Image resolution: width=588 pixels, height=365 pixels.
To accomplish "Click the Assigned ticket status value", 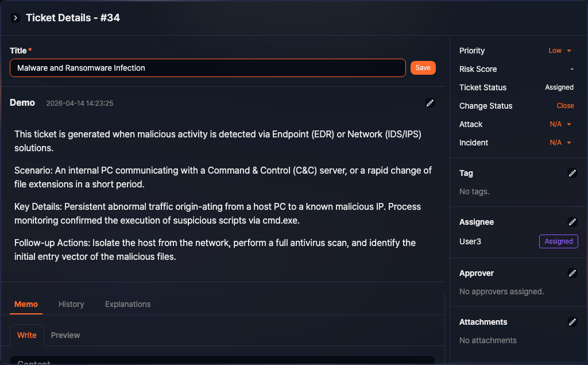I will pos(559,87).
